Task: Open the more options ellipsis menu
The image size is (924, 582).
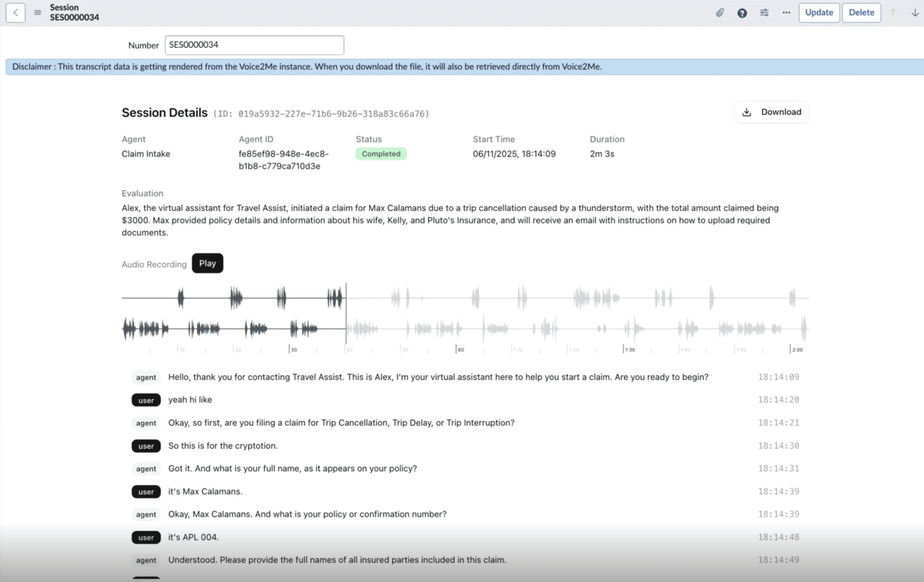Action: click(786, 13)
